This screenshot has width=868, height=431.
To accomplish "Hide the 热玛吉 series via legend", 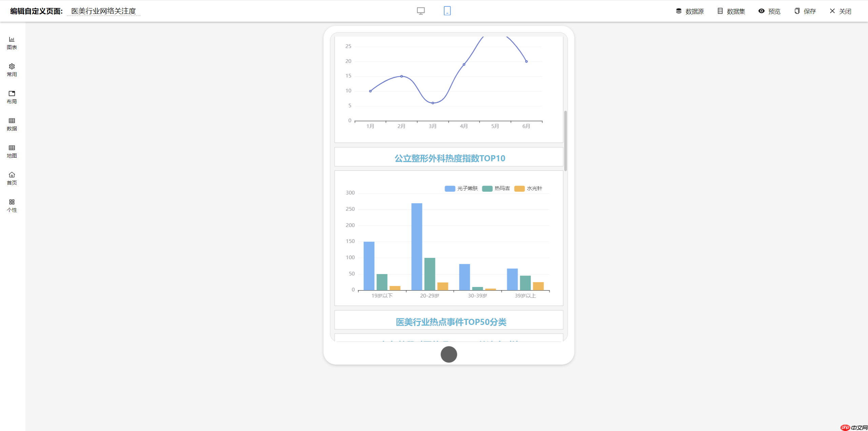I will click(496, 188).
